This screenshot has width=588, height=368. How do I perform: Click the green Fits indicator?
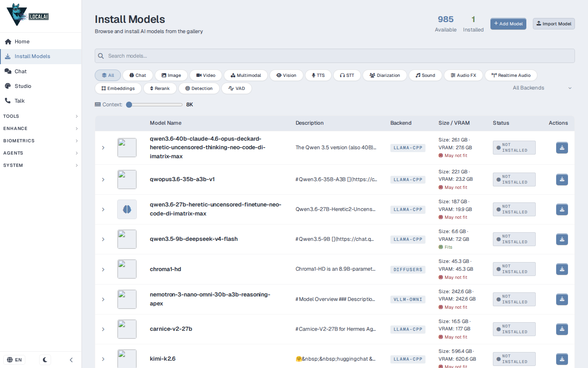point(445,247)
